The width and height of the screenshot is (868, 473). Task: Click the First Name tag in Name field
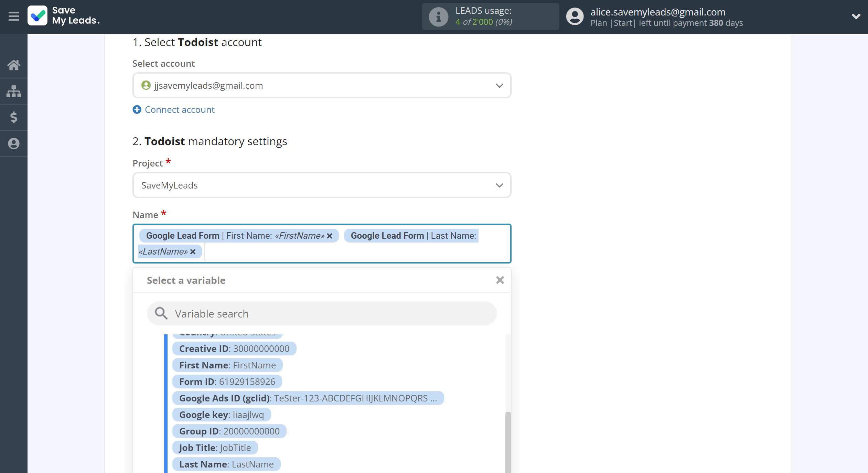239,236
